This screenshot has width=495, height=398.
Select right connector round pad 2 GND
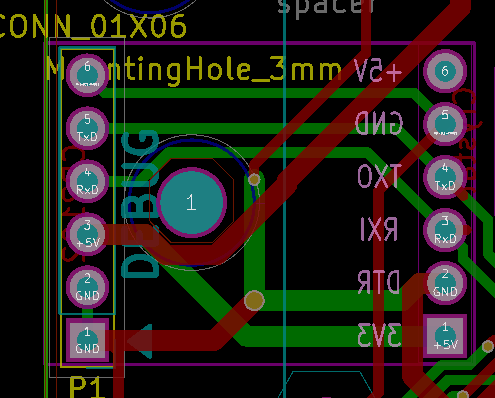pos(445,283)
